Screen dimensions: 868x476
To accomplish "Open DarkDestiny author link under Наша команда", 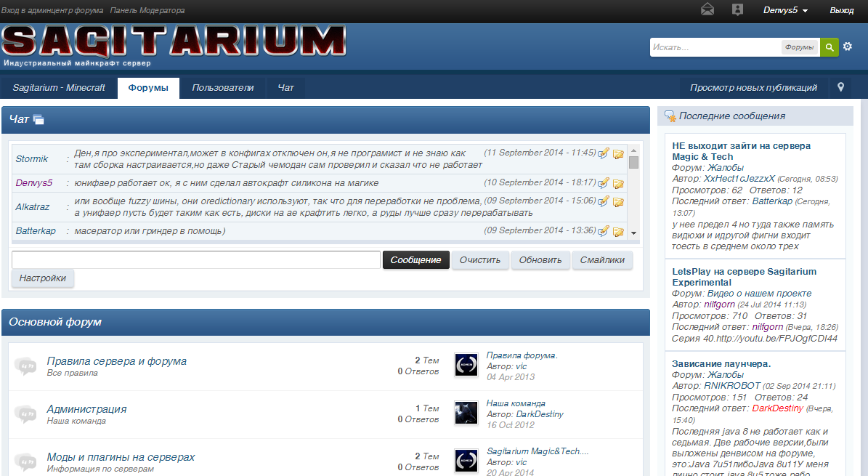I will (540, 414).
